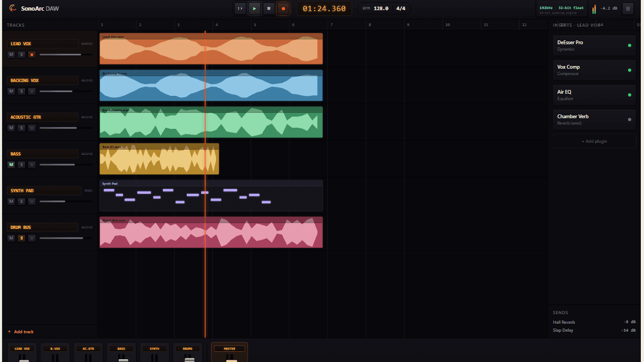The width and height of the screenshot is (644, 362).
Task: Solo the BACKING VOX track
Action: click(x=21, y=91)
